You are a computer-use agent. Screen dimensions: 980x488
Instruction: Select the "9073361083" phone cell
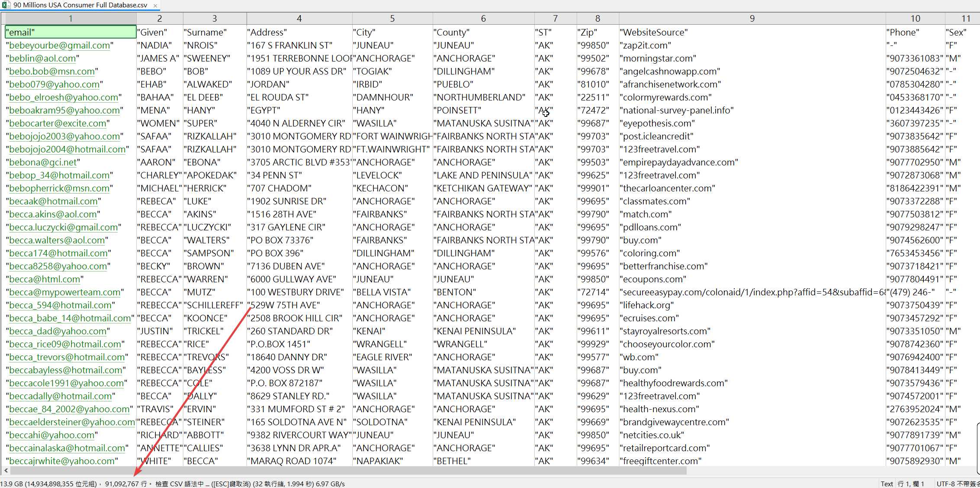[915, 58]
